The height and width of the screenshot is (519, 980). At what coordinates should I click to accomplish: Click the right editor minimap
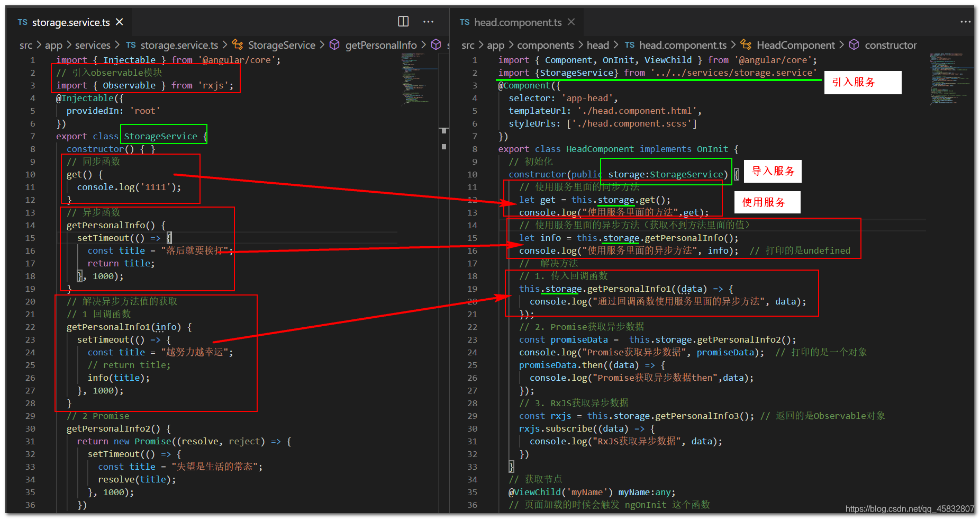(950, 79)
